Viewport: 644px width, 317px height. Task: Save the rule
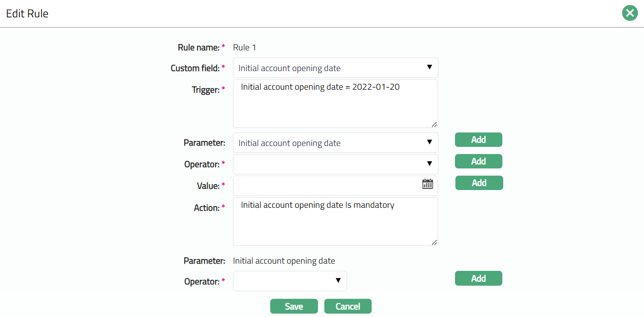tap(293, 306)
